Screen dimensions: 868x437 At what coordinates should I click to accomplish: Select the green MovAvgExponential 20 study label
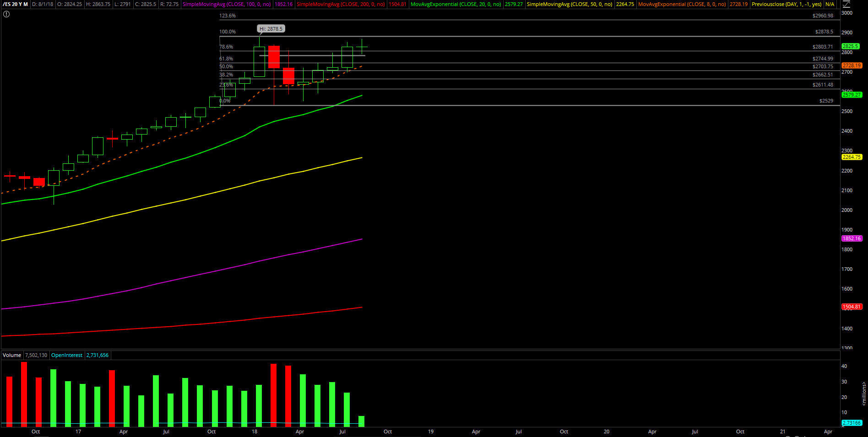click(x=456, y=4)
